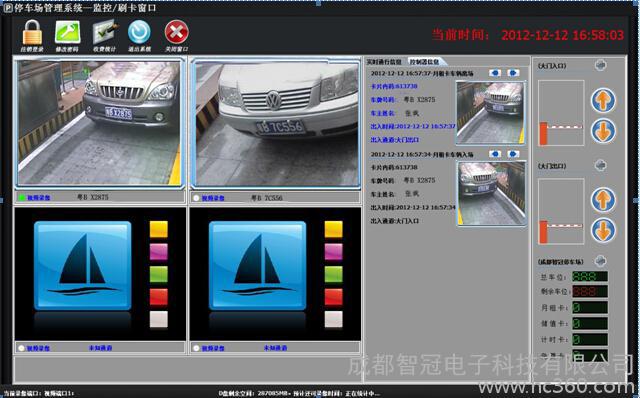Click sailboat placeholder in bottom-right video pane
The height and width of the screenshot is (398, 640).
[x=258, y=266]
